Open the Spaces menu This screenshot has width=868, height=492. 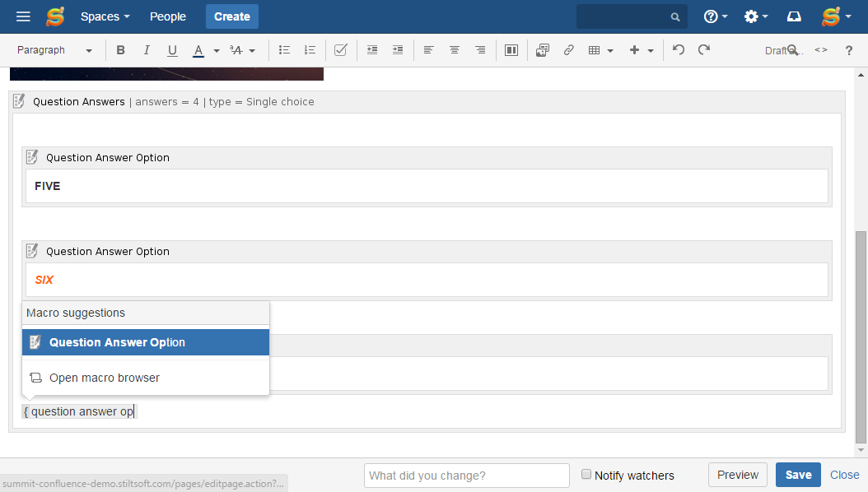pyautogui.click(x=105, y=16)
